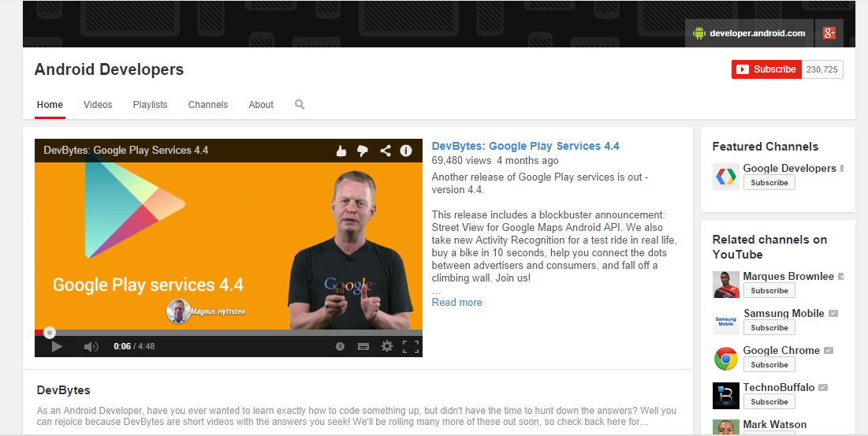Play the DevBytes video

coord(57,346)
